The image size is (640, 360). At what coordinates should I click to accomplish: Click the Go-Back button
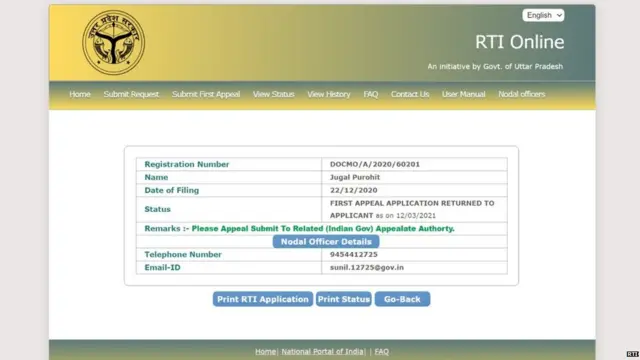[402, 299]
